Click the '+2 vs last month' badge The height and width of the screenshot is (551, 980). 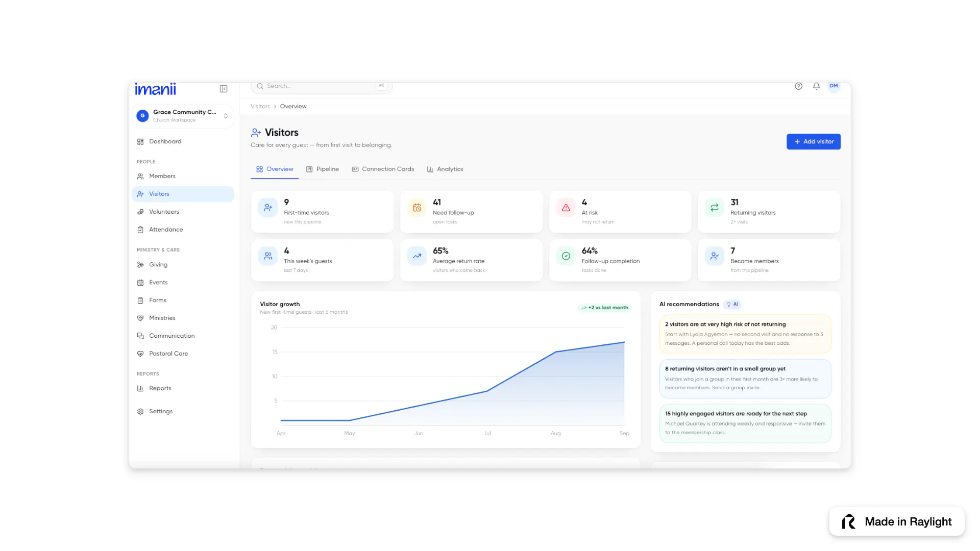coord(605,308)
